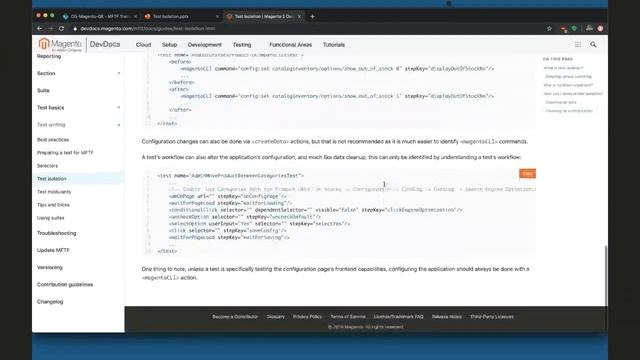Open the Setup menu
The width and height of the screenshot is (640, 360).
tap(169, 44)
